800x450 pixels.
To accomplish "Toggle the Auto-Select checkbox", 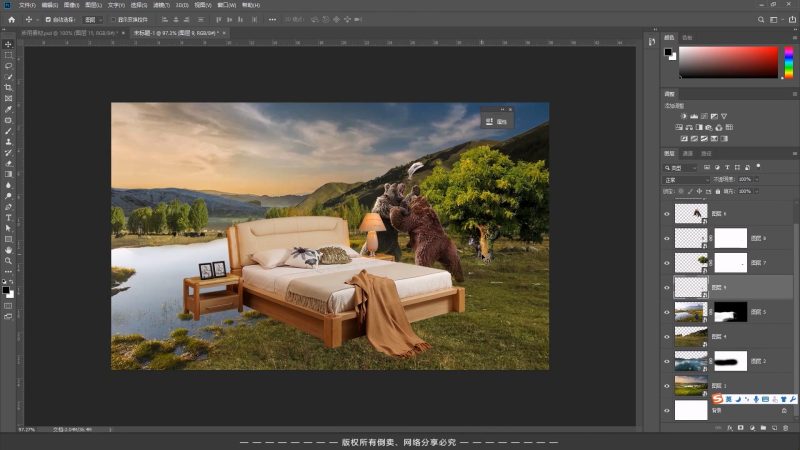I will click(48, 19).
